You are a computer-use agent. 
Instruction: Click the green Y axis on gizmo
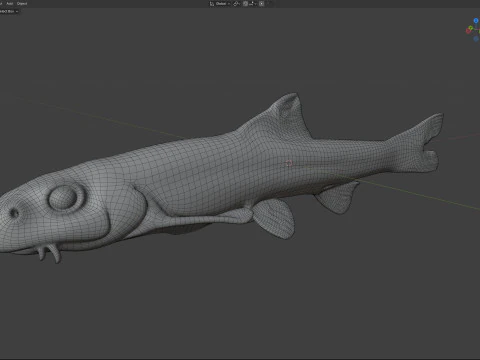pos(471,27)
